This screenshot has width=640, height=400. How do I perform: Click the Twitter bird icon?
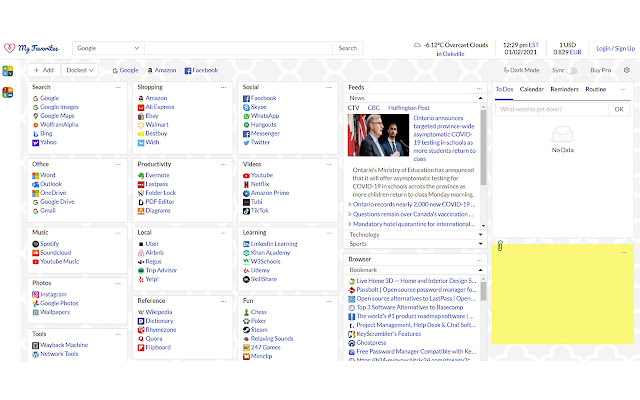coord(246,143)
